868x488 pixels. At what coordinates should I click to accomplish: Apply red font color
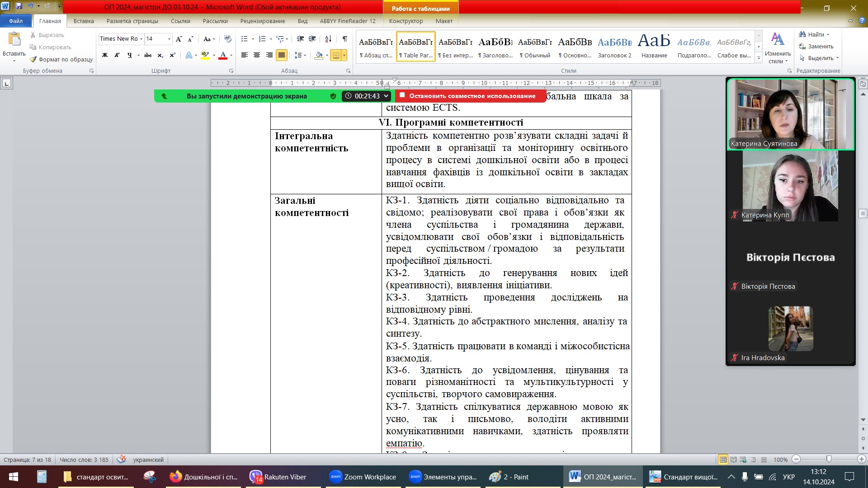point(223,55)
